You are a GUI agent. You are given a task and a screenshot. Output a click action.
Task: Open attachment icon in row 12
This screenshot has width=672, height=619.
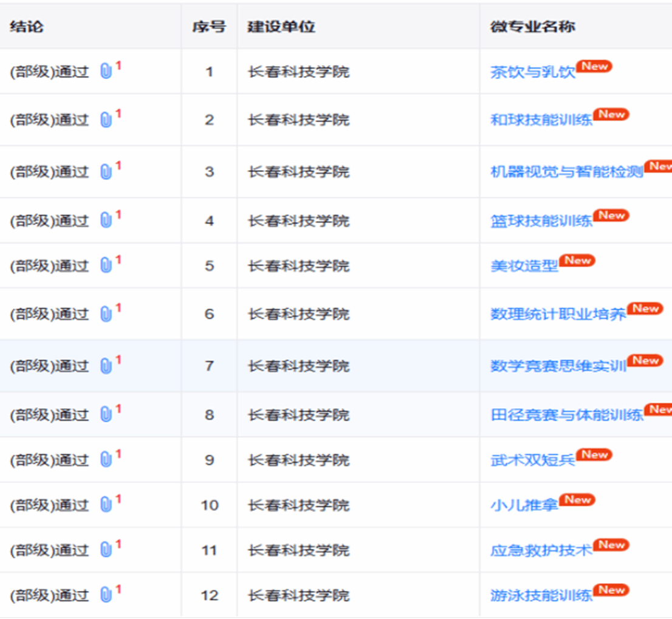click(x=106, y=595)
